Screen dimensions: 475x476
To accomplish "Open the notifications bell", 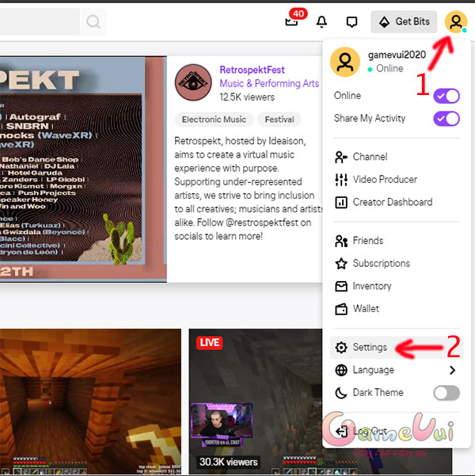I will pos(321,22).
